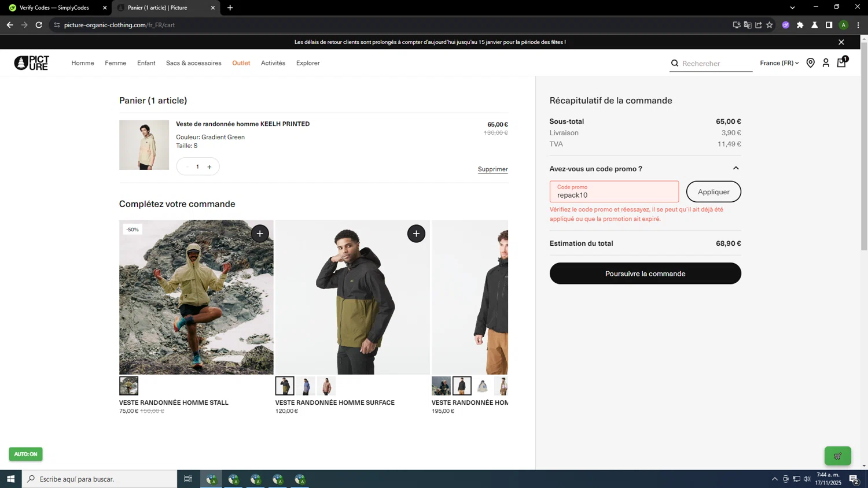The height and width of the screenshot is (488, 868).
Task: Open the Femme menu
Action: (x=116, y=63)
